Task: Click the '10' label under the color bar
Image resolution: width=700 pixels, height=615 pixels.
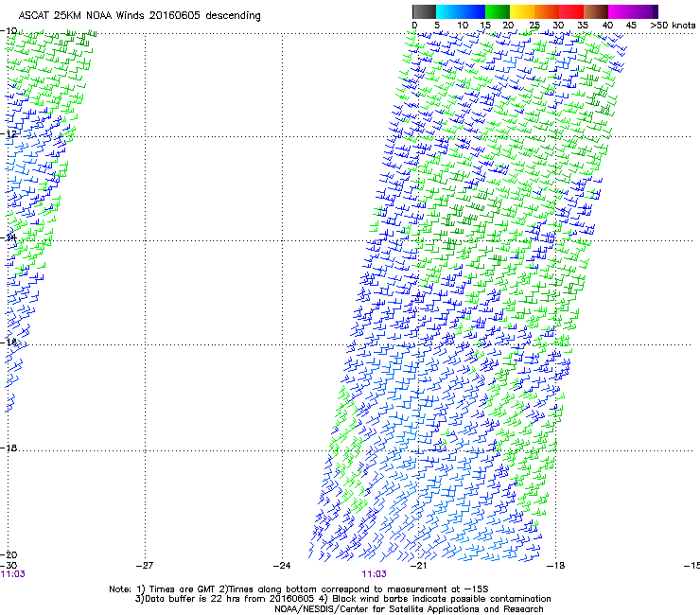Action: [463, 25]
